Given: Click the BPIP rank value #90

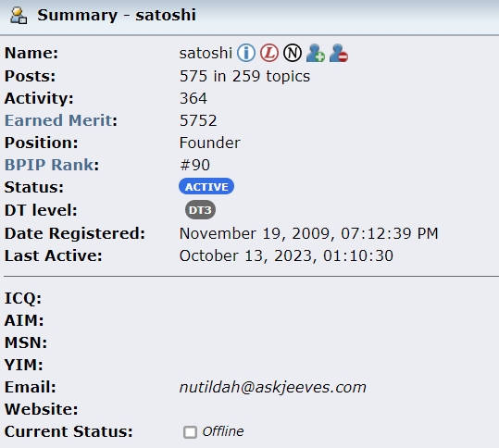Looking at the screenshot, I should (194, 165).
